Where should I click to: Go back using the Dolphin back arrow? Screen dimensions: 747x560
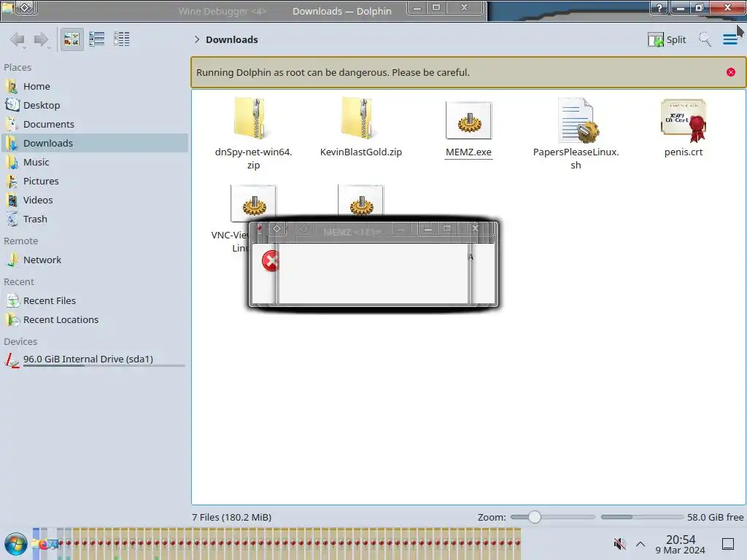pyautogui.click(x=18, y=39)
